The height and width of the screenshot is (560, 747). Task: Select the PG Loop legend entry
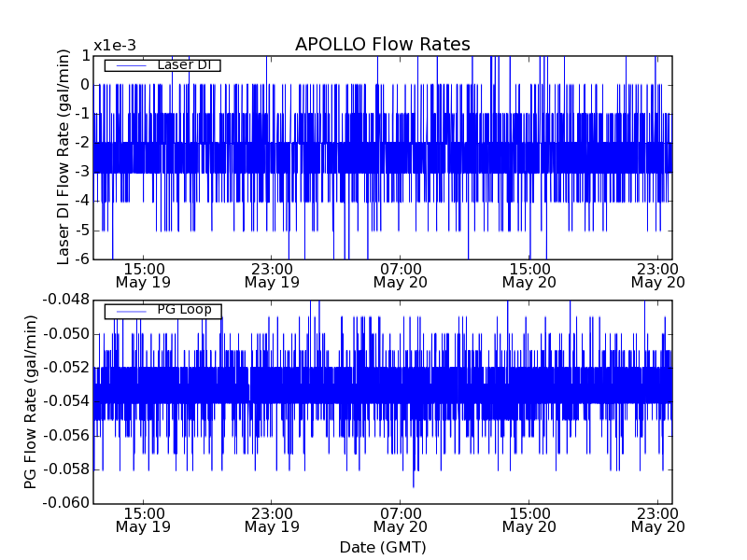point(183,310)
